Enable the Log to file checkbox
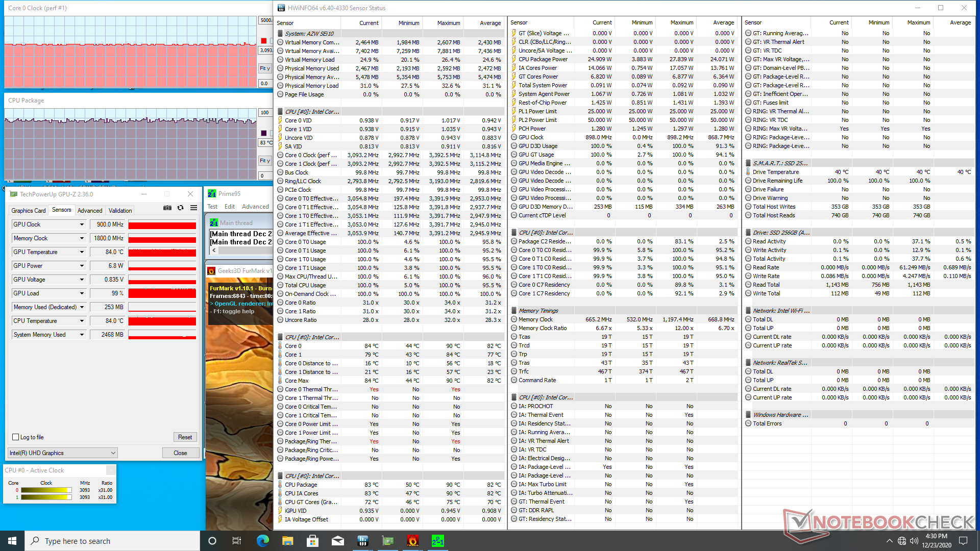980x551 pixels. 16,437
